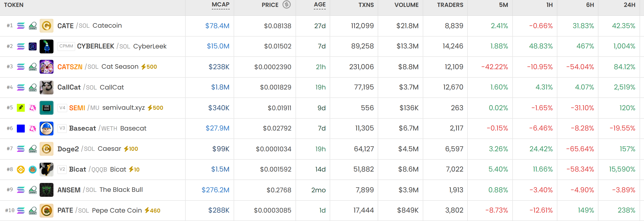
Task: Click the Raydium DEX icon in CYBERLEEK row
Action: [x=33, y=46]
